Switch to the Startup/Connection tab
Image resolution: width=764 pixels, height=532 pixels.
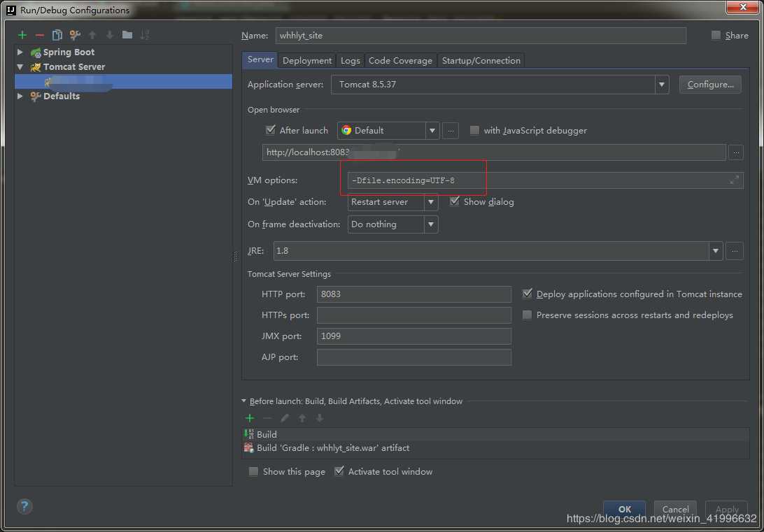[x=481, y=60]
